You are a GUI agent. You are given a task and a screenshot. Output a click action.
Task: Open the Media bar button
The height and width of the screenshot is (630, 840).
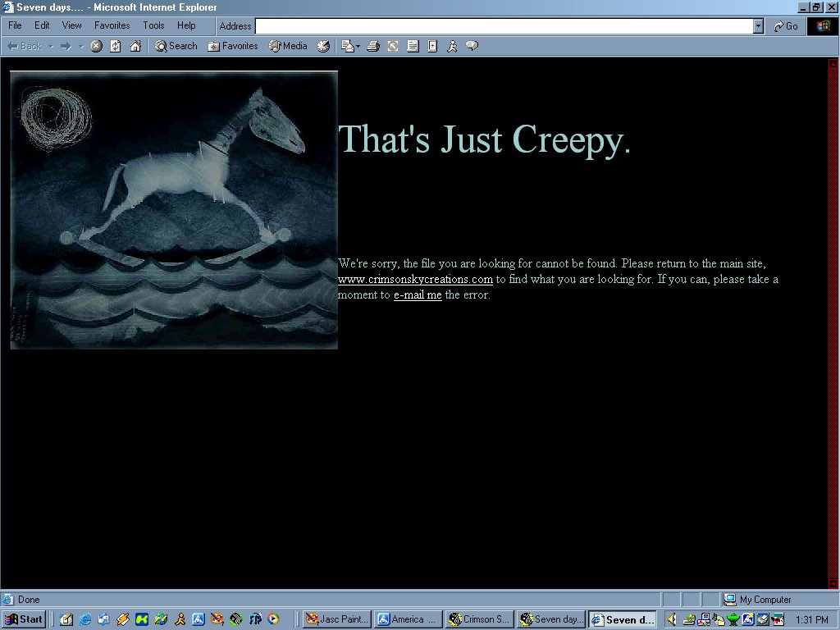(288, 46)
